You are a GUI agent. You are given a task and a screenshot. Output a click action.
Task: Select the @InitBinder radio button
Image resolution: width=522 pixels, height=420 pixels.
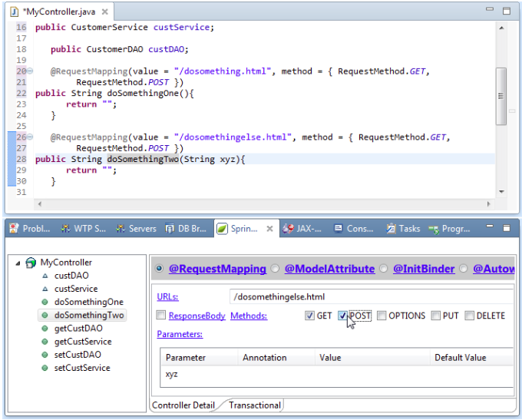click(x=384, y=268)
